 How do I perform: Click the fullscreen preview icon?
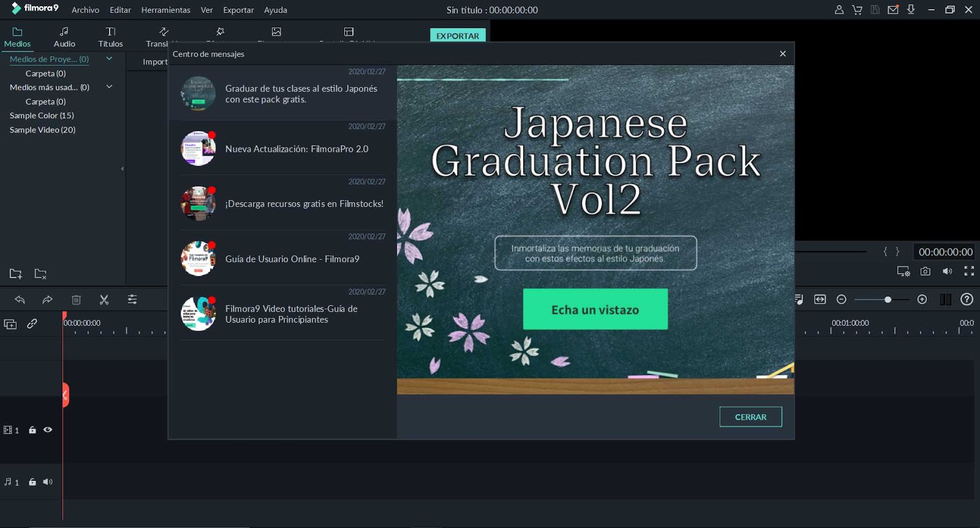(969, 271)
